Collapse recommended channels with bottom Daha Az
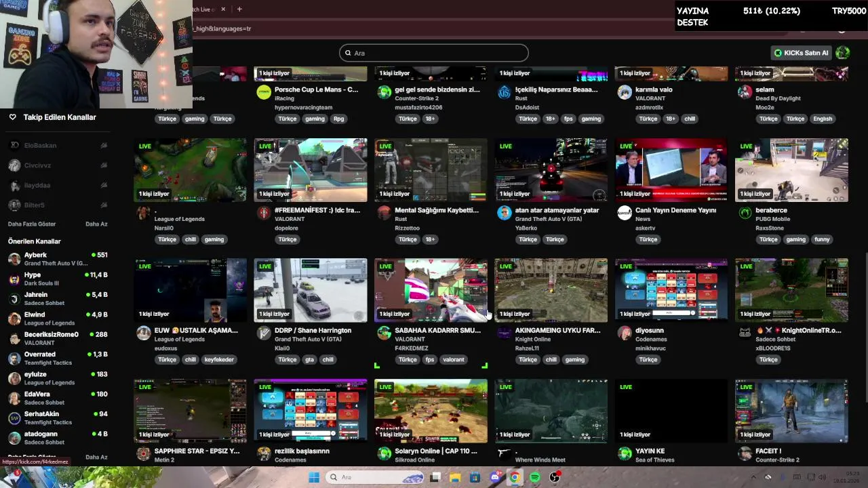 (x=96, y=457)
